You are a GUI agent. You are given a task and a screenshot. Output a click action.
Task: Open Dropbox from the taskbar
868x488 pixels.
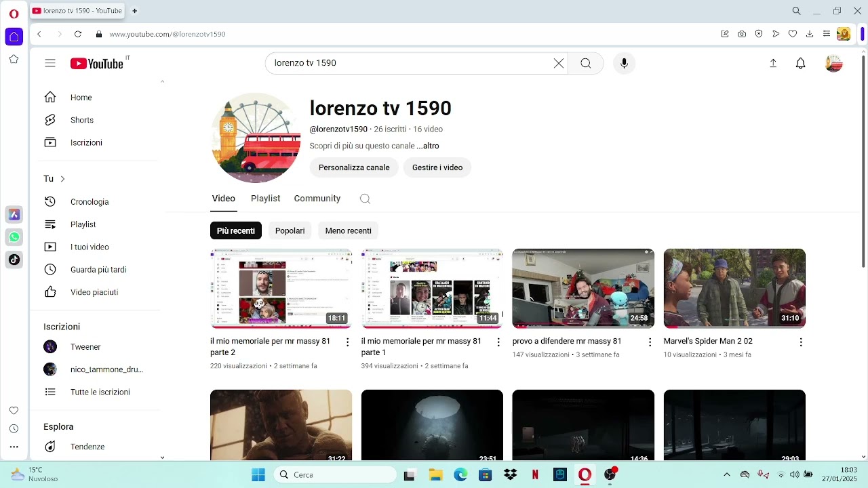click(510, 474)
